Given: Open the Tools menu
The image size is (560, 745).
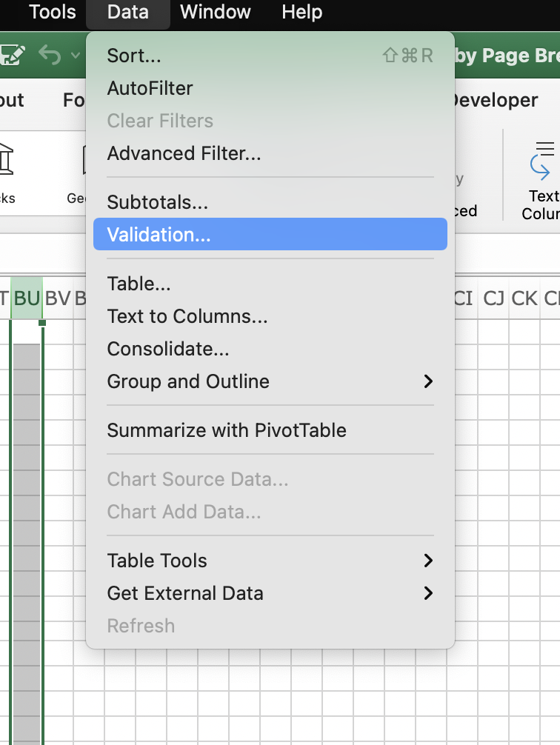Looking at the screenshot, I should (52, 12).
